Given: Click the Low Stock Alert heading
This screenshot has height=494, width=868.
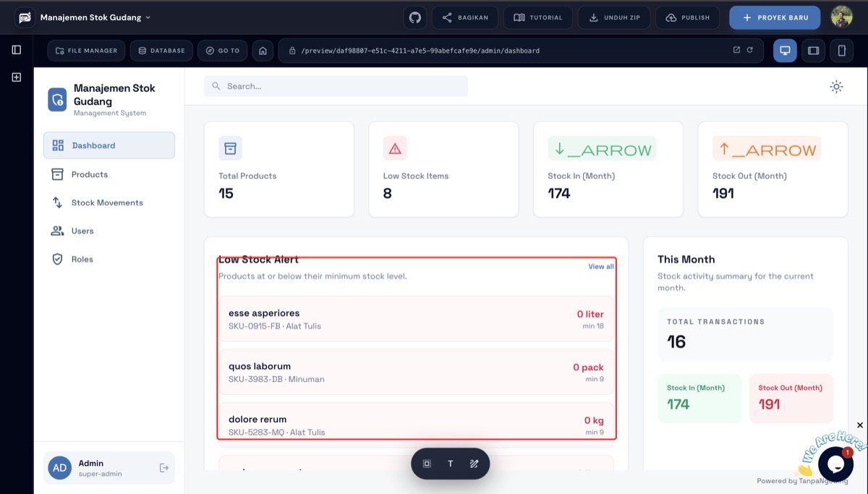Looking at the screenshot, I should [x=258, y=259].
